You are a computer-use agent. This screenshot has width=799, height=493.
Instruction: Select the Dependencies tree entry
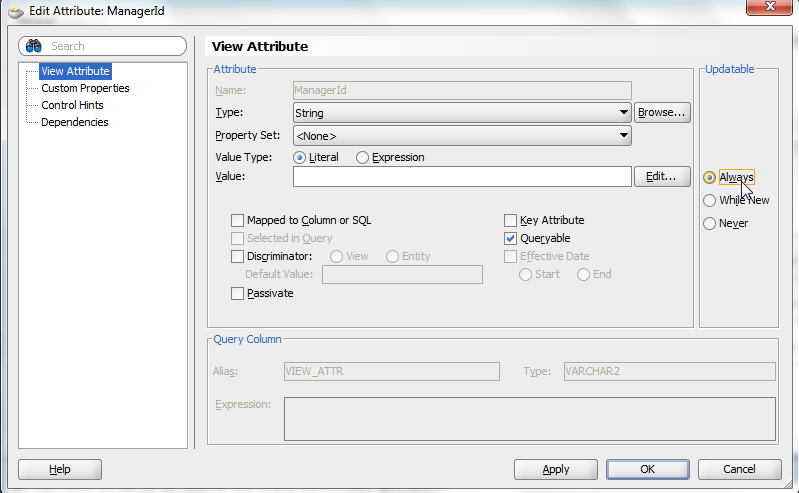(75, 122)
